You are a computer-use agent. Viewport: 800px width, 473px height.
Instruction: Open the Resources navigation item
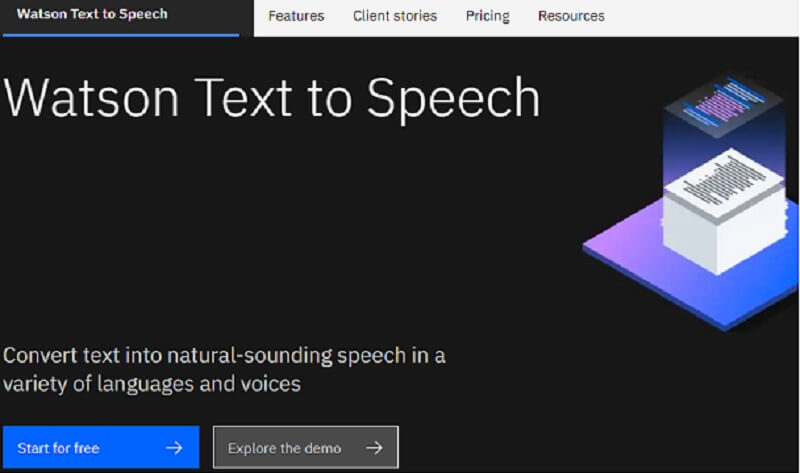point(571,16)
